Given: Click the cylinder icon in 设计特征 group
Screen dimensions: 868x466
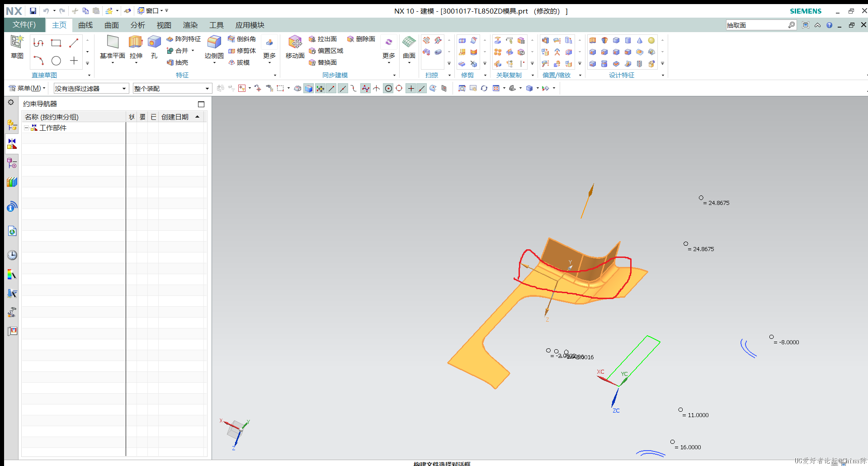Looking at the screenshot, I should (x=627, y=40).
